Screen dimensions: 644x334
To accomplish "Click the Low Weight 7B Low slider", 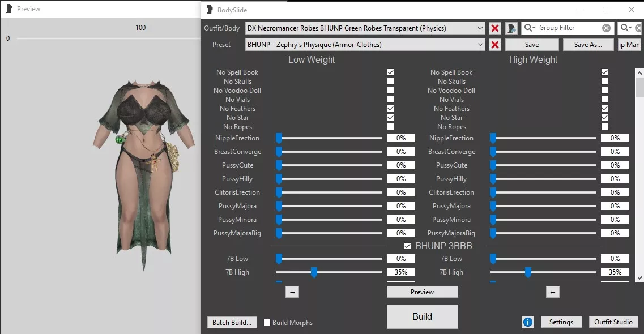I will click(x=329, y=259).
